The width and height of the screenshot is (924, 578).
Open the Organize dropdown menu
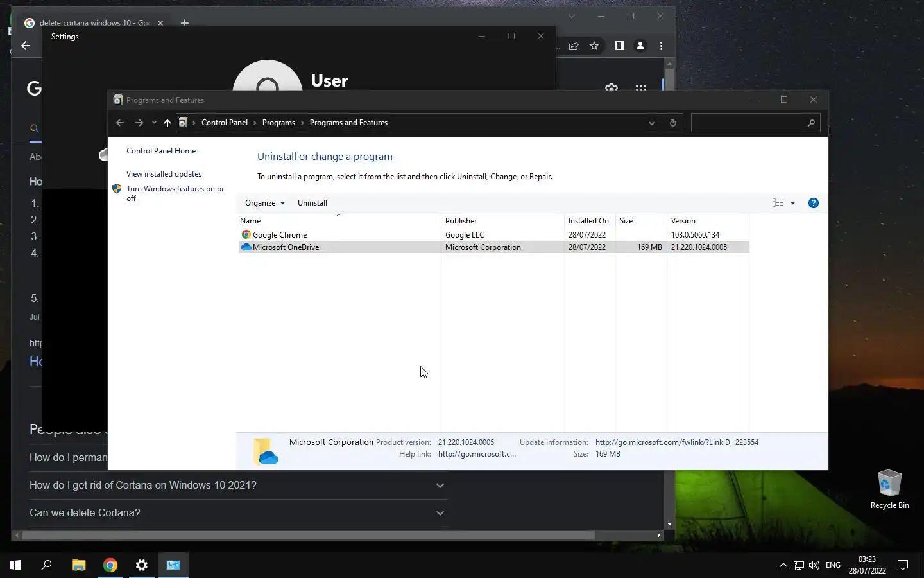(x=264, y=203)
